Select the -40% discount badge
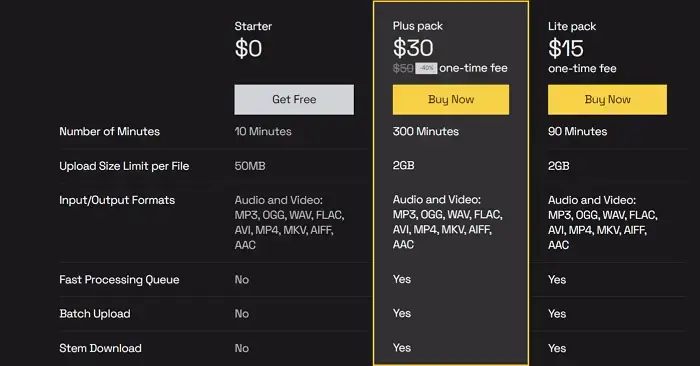Viewport: 700px width, 366px height. tap(426, 68)
